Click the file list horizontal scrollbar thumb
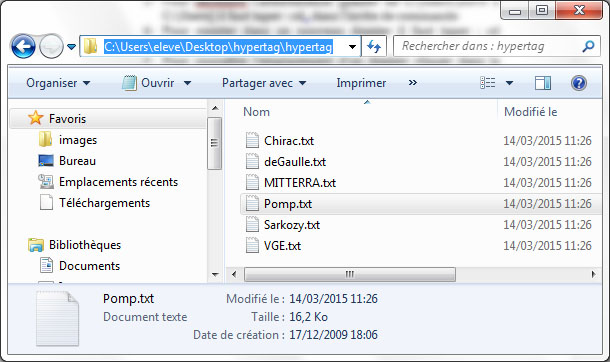The width and height of the screenshot is (610, 362). click(x=349, y=274)
